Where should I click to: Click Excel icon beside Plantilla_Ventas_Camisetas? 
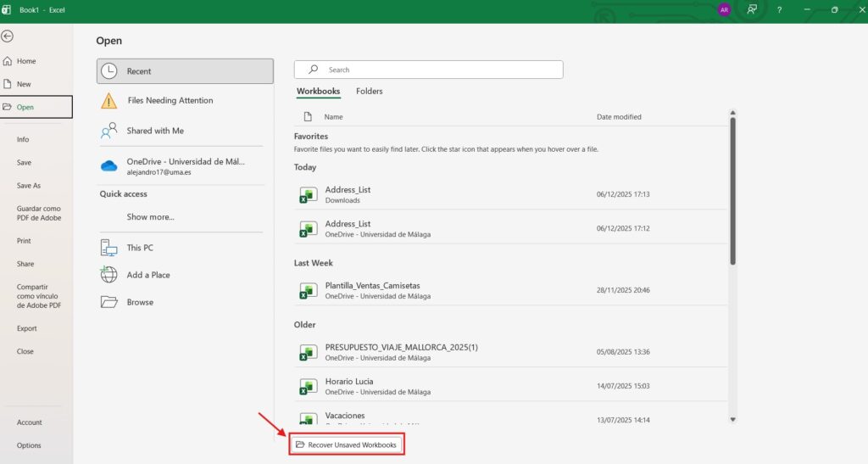point(309,291)
